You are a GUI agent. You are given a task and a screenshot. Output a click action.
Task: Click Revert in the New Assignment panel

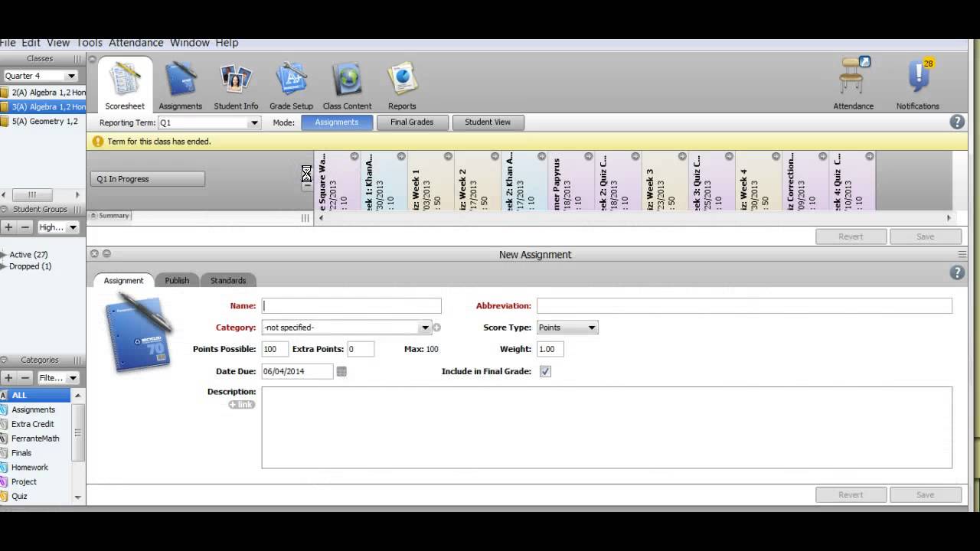pos(851,495)
